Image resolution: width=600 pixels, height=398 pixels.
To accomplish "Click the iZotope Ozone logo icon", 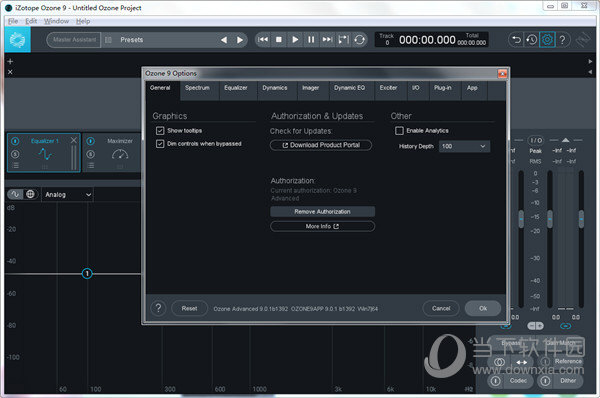I will click(x=17, y=39).
